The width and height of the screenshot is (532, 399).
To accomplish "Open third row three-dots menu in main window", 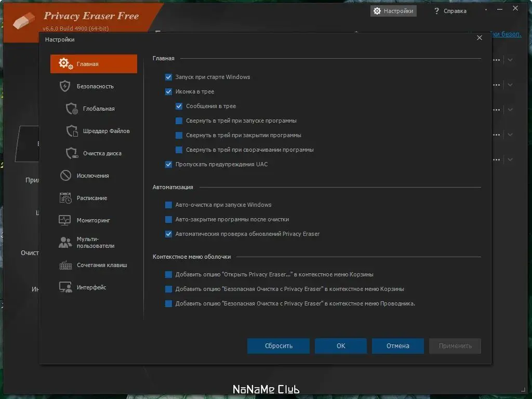I will click(496, 110).
